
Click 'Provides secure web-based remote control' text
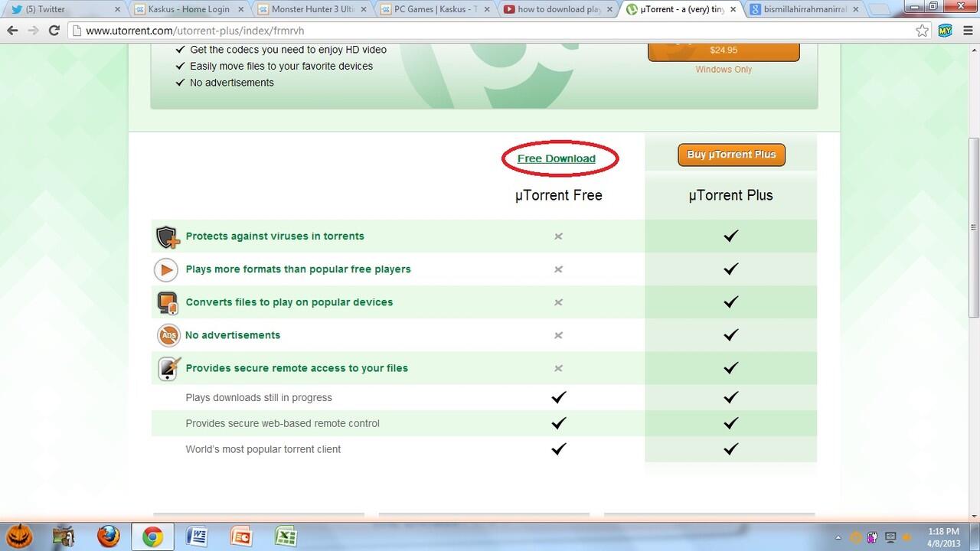pyautogui.click(x=283, y=423)
